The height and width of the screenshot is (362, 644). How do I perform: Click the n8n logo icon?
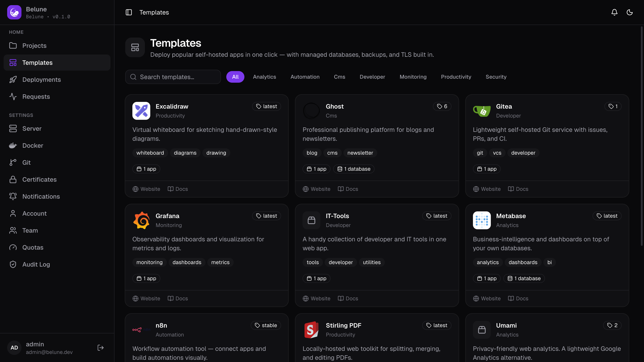tap(141, 330)
